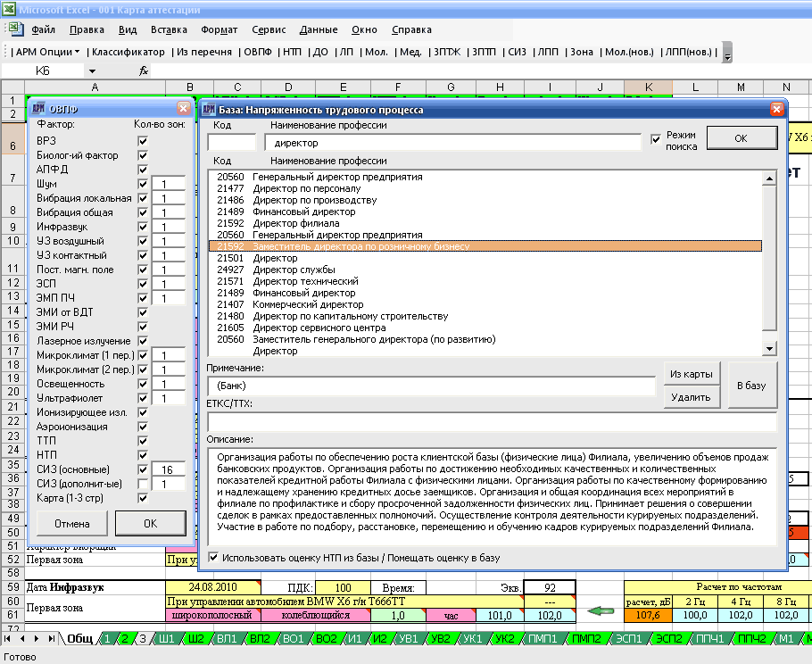The image size is (812, 664).
Task: Toggle the Режим поиска checkbox
Action: (x=656, y=139)
